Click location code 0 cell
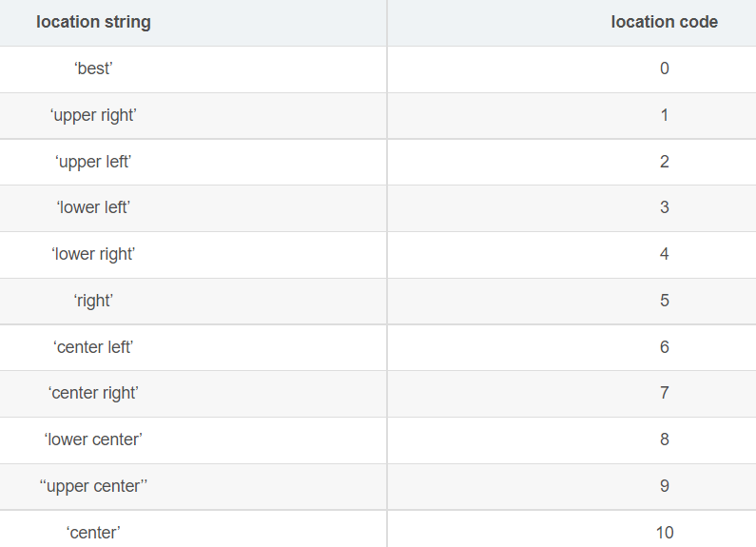The width and height of the screenshot is (756, 547). 664,68
